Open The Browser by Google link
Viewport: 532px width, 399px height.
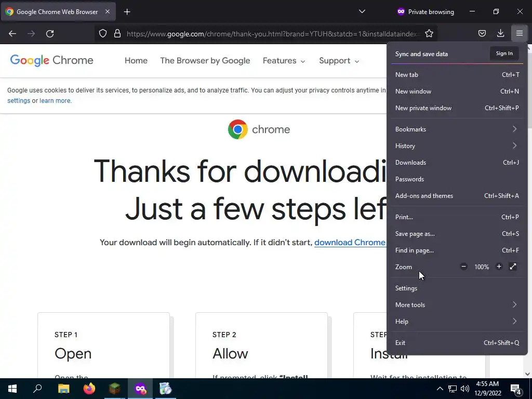(x=205, y=61)
